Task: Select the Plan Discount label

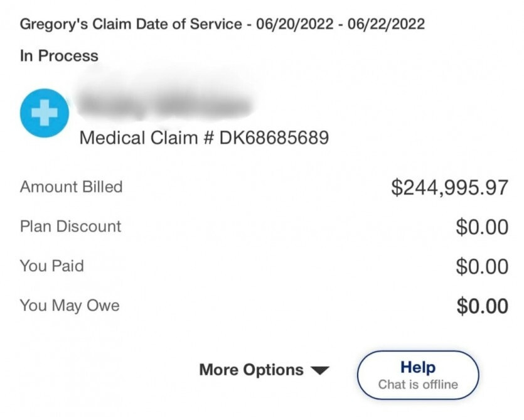Action: pyautogui.click(x=70, y=226)
